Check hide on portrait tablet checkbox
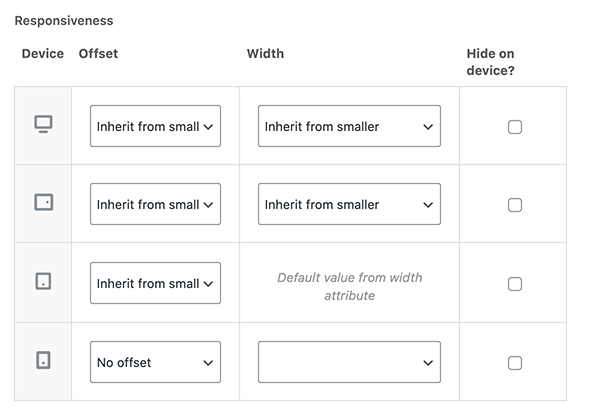Viewport: 600px width, 411px height. click(x=515, y=284)
